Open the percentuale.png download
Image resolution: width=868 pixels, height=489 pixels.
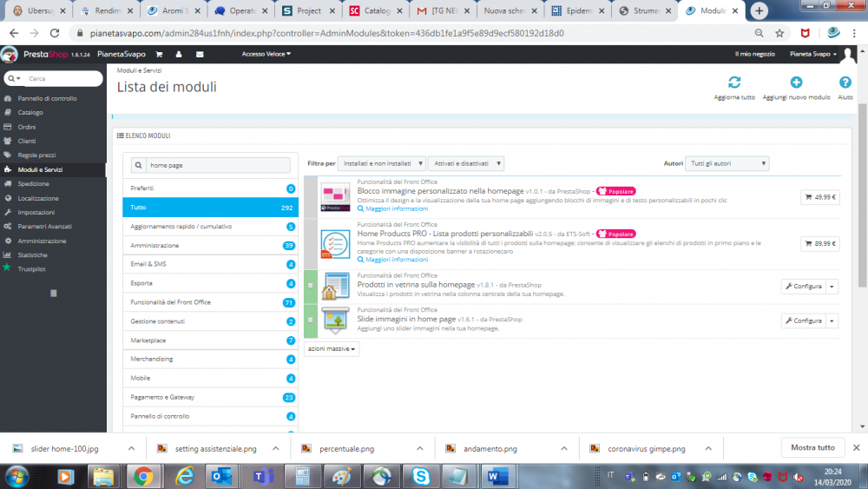click(x=346, y=448)
